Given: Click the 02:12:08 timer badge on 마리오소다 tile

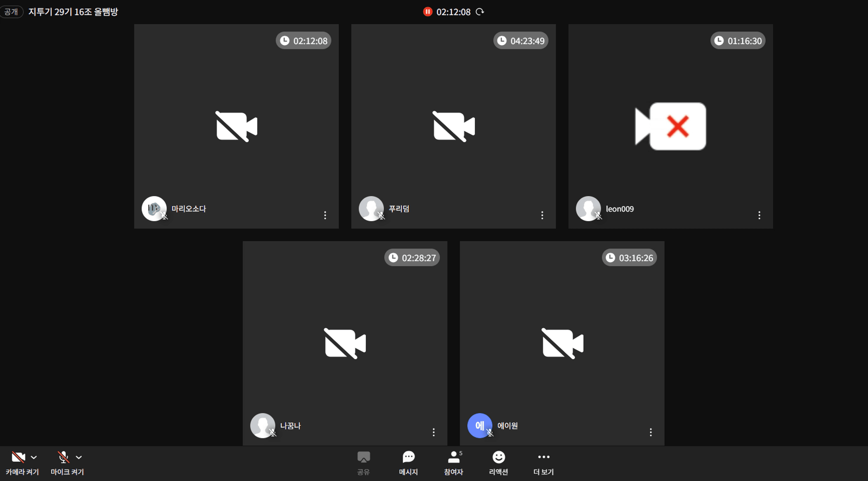Looking at the screenshot, I should (304, 41).
